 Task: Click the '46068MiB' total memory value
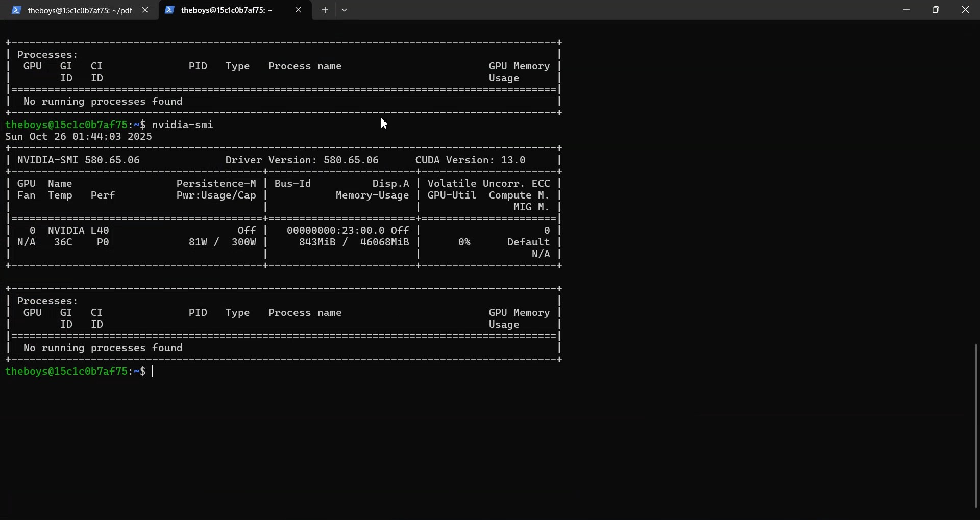click(x=385, y=242)
